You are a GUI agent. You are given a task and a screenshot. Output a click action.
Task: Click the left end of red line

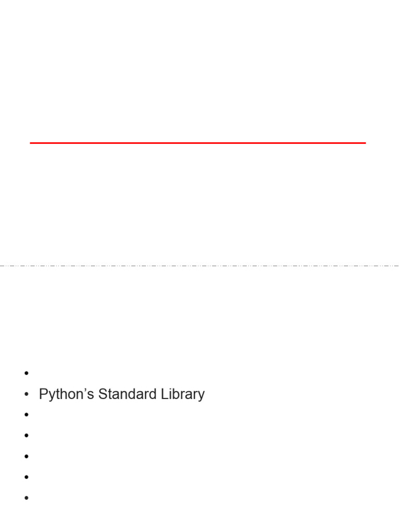pos(32,142)
